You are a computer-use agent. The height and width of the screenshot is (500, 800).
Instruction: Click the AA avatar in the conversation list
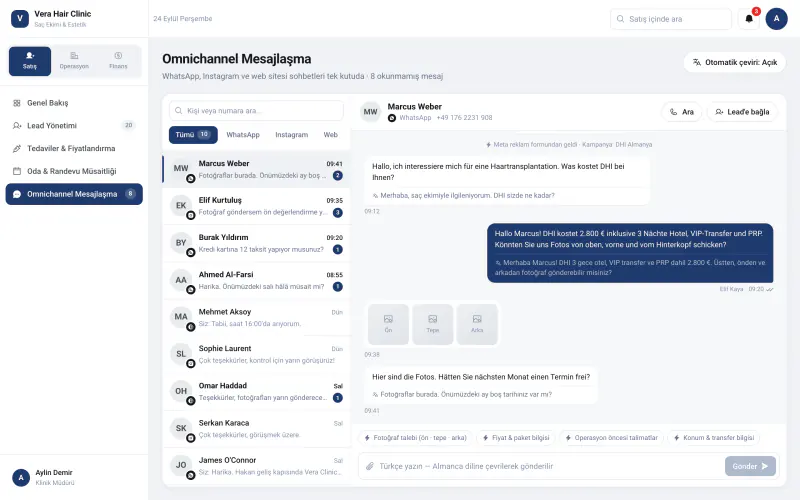tap(181, 280)
